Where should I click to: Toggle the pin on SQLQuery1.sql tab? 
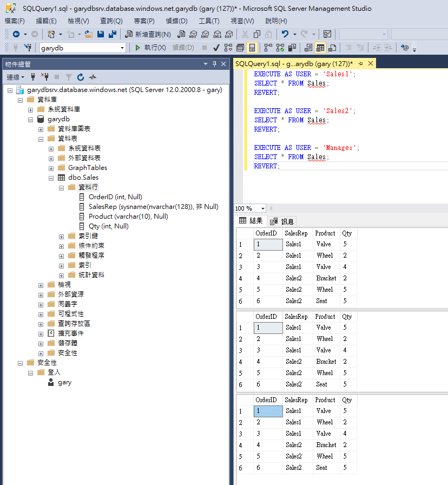360,63
